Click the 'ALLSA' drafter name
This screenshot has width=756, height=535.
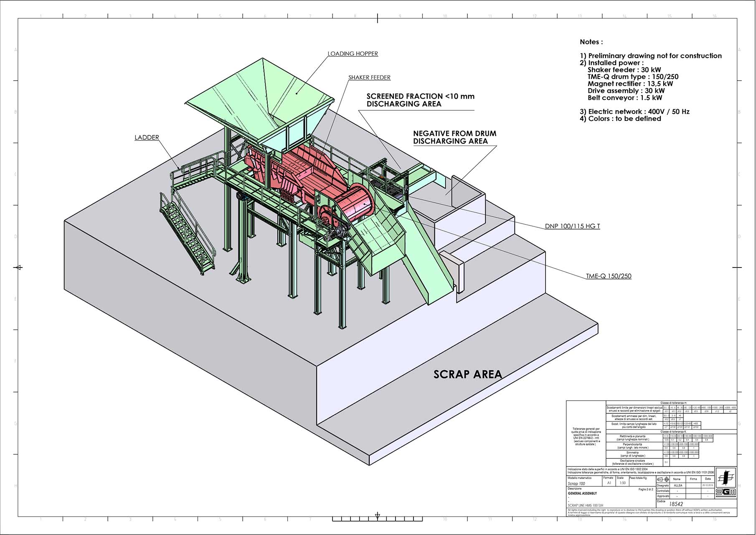(678, 485)
